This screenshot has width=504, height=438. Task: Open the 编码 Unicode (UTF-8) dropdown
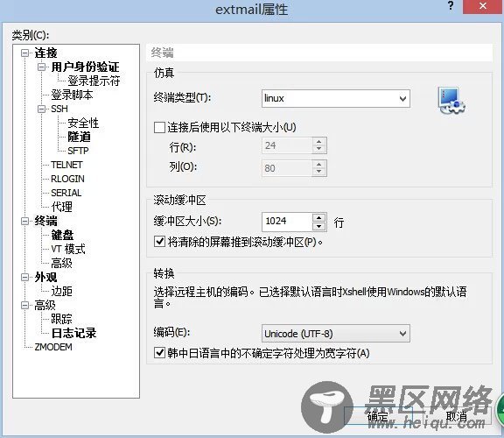click(336, 334)
